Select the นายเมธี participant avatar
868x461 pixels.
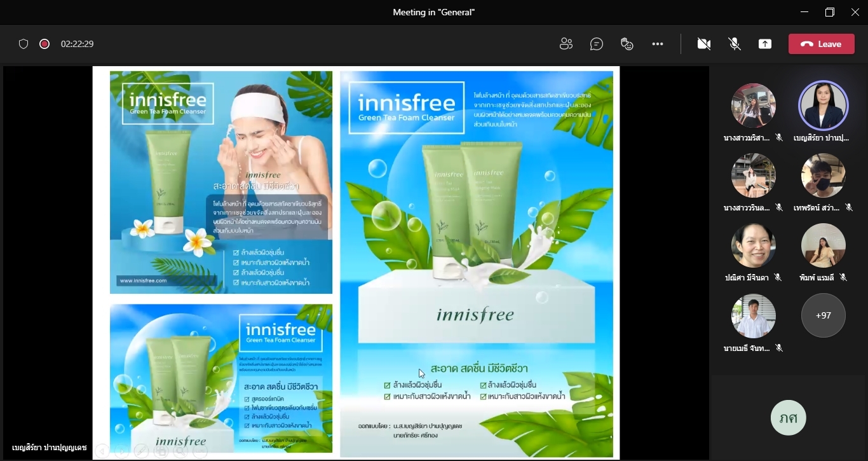(754, 315)
